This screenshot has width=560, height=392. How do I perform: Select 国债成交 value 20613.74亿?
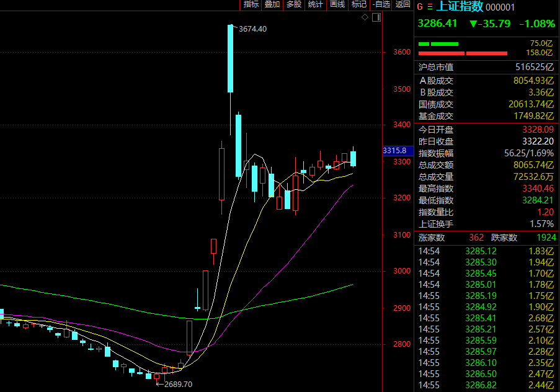531,104
